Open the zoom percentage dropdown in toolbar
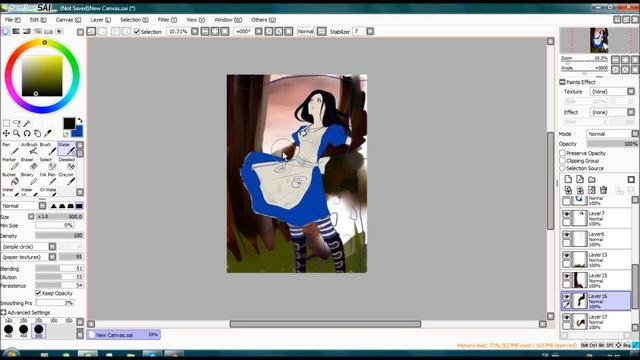Viewport: 640px width, 360px height. pyautogui.click(x=195, y=31)
